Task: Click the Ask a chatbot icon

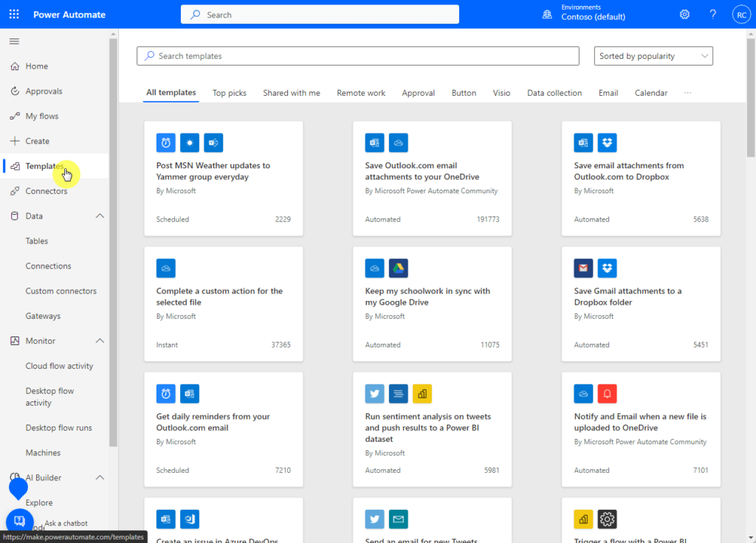Action: tap(20, 521)
